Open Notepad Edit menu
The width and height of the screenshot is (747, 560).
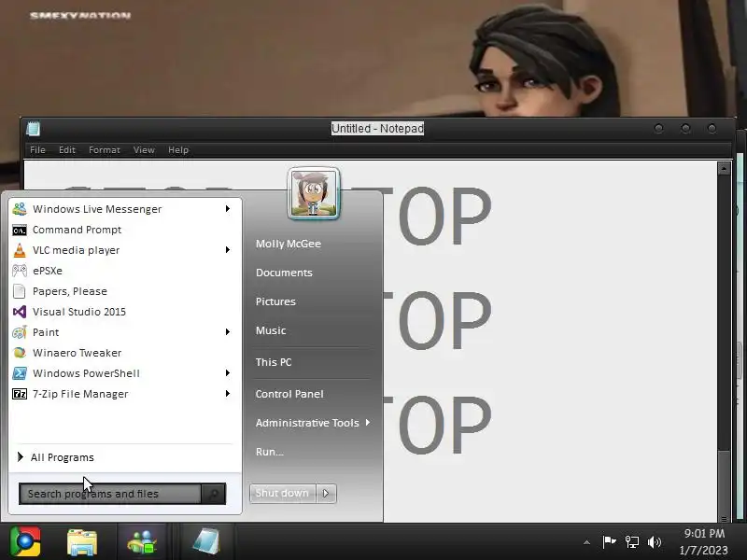(67, 150)
